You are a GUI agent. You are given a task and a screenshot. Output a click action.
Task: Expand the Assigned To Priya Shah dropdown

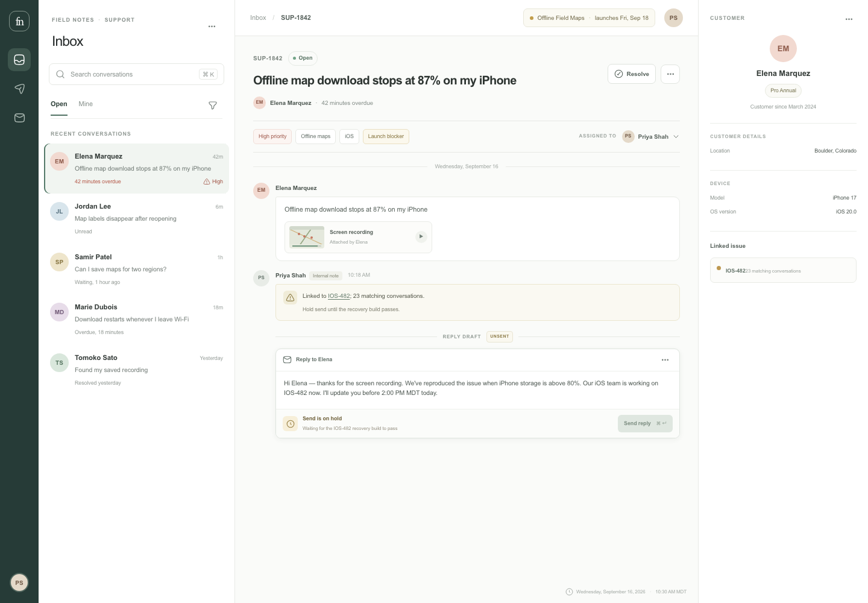pos(651,136)
